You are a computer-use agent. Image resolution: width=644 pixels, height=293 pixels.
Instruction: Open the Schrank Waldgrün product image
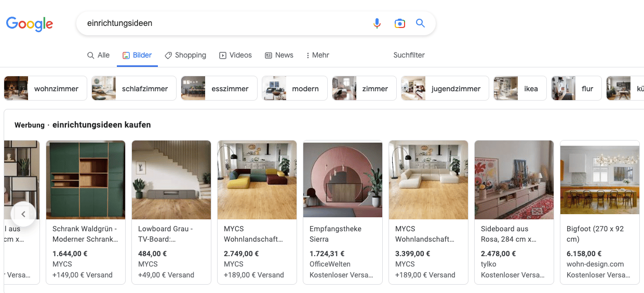tap(86, 180)
